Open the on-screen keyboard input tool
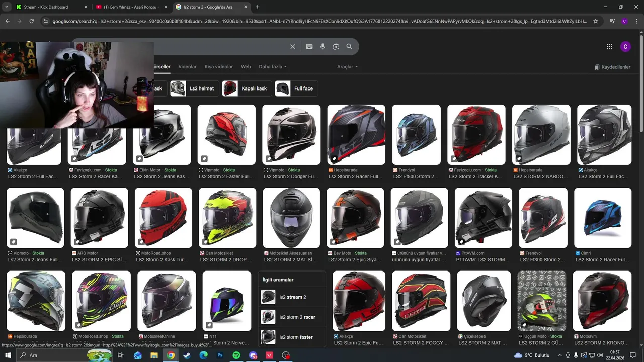Viewport: 644px width, 362px height. pyautogui.click(x=309, y=46)
